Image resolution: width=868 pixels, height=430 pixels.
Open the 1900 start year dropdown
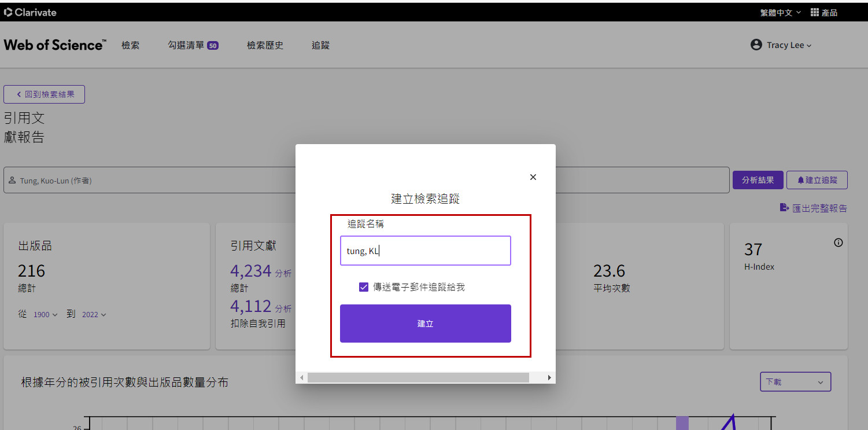click(46, 315)
